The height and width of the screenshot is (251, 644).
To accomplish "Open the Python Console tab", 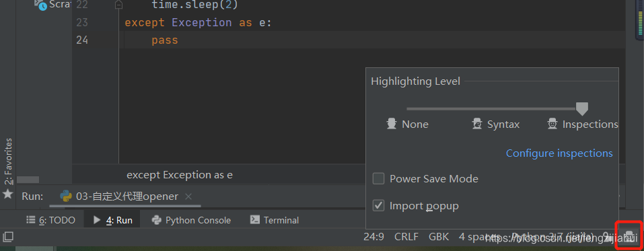I will (191, 220).
